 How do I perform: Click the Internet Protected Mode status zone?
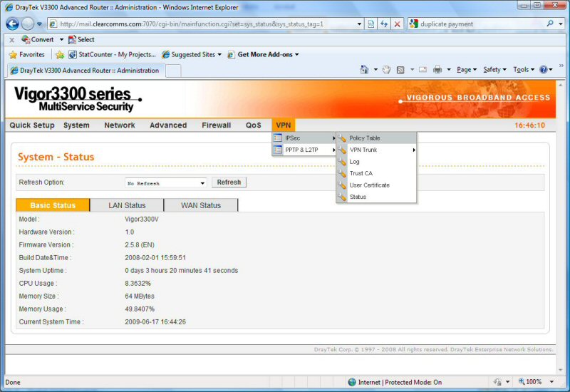(x=395, y=382)
